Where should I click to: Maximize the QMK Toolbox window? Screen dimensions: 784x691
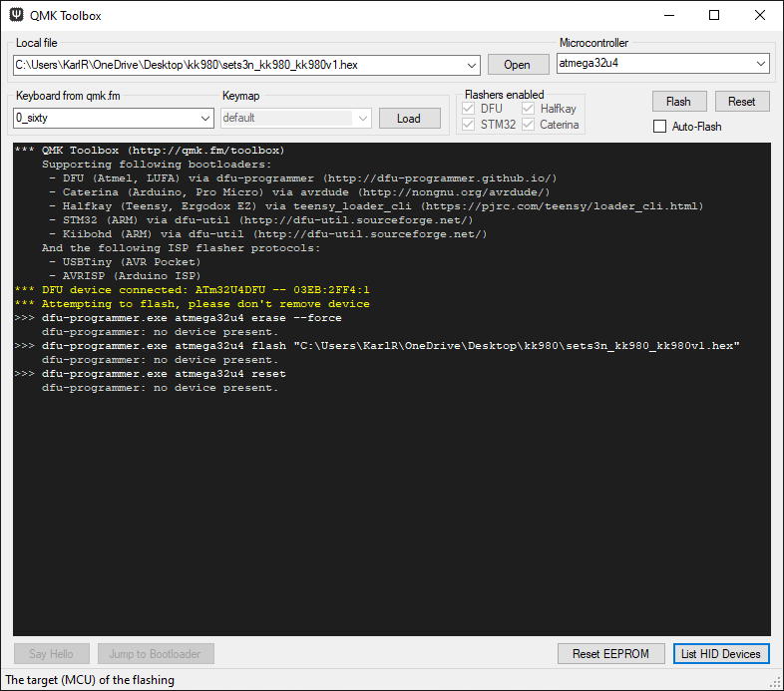pyautogui.click(x=714, y=16)
